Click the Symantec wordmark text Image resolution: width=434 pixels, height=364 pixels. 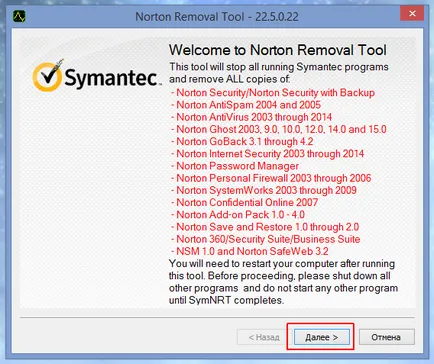click(112, 77)
